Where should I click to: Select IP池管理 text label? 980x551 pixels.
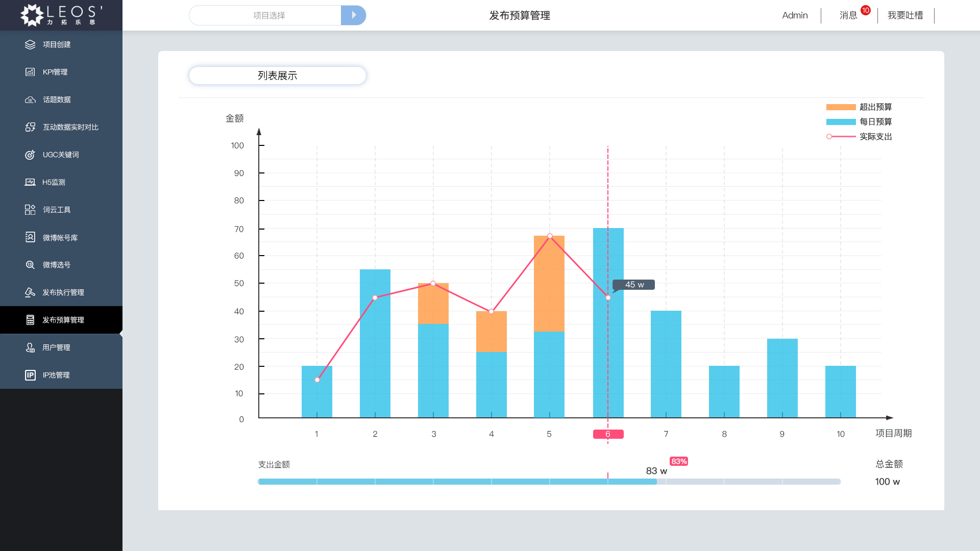[56, 375]
